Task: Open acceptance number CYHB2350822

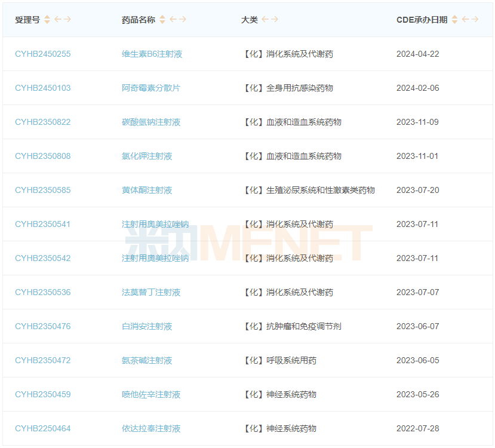Action: coord(43,122)
